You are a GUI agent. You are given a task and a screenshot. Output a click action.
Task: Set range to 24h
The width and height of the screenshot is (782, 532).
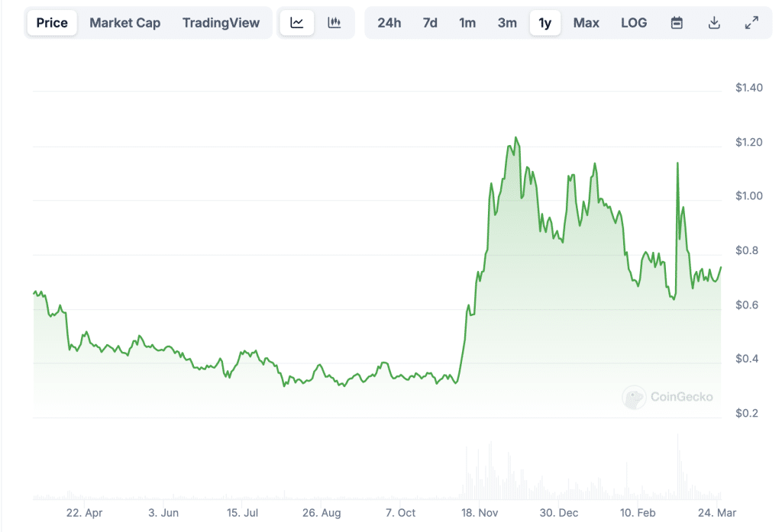point(389,23)
